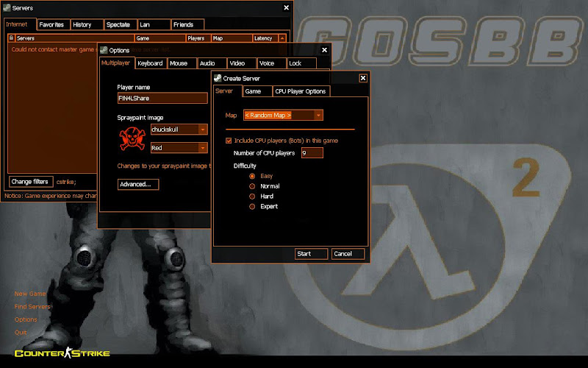Image resolution: width=588 pixels, height=368 pixels.
Task: Switch to Favorites tab in Servers
Action: pyautogui.click(x=53, y=24)
